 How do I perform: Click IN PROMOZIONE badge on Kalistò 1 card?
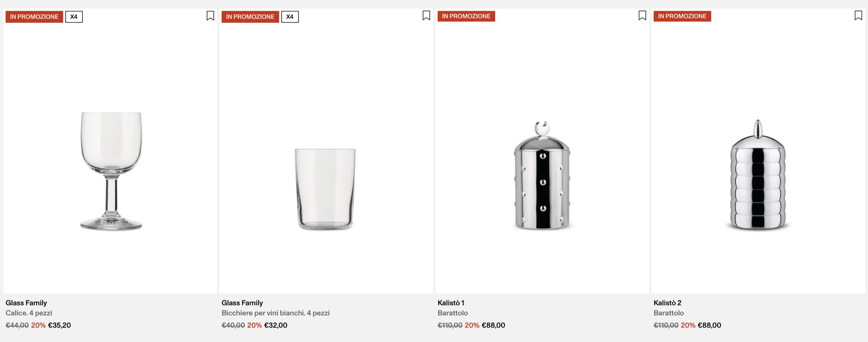pyautogui.click(x=466, y=16)
